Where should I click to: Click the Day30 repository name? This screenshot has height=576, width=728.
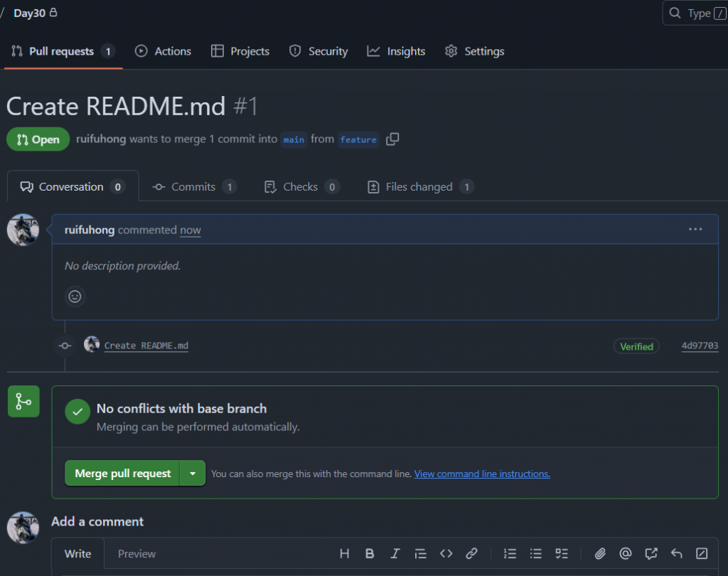tap(29, 13)
